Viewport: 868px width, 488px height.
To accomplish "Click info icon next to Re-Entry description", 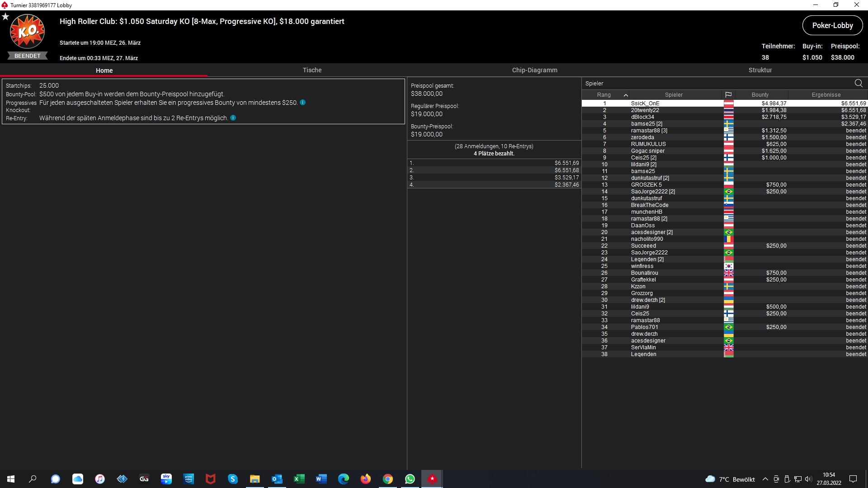I will pyautogui.click(x=233, y=118).
